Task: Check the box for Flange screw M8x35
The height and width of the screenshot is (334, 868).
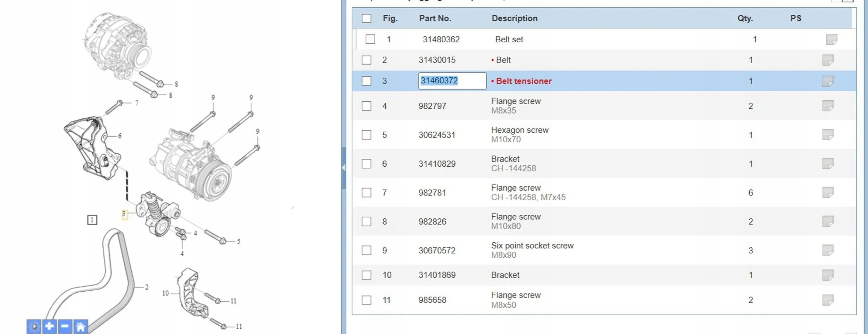Action: point(366,106)
